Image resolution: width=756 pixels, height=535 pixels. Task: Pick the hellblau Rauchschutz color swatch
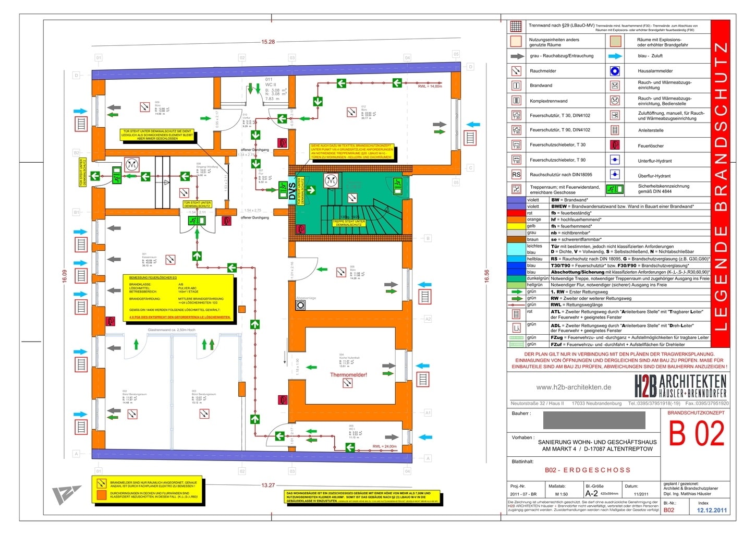[516, 259]
